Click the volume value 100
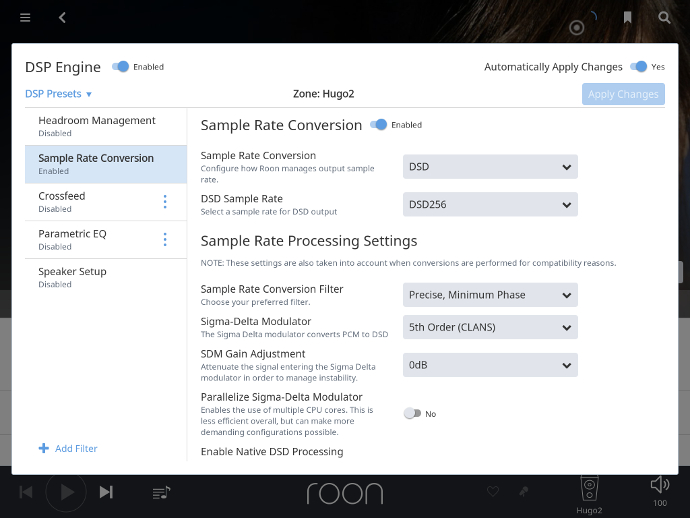 coord(660,503)
